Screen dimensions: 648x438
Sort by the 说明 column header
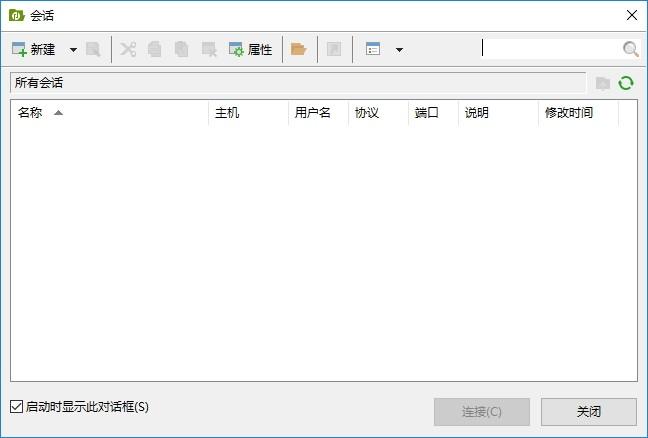click(x=498, y=112)
